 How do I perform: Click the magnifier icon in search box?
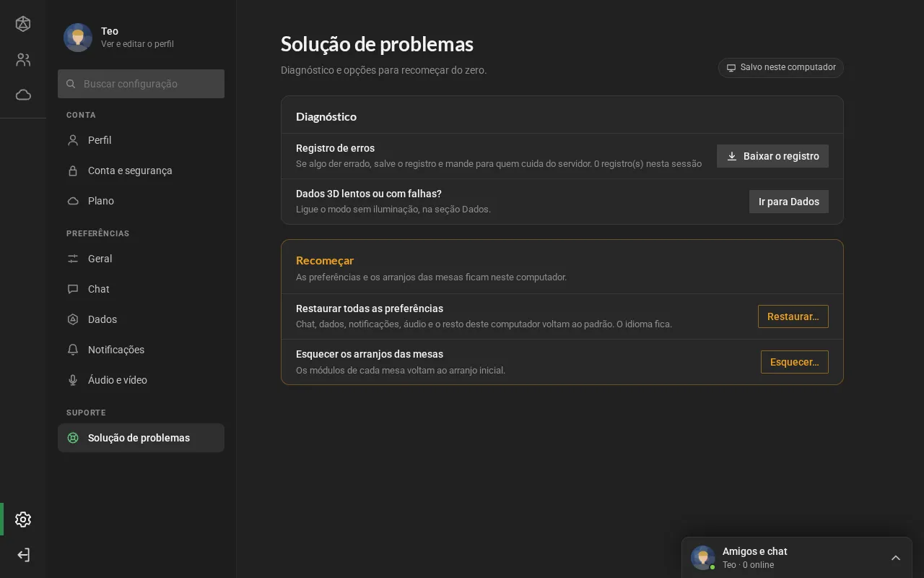point(71,84)
